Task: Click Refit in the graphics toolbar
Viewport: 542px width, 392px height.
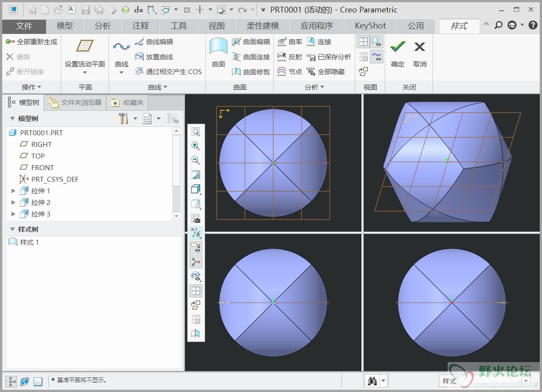Action: pos(196,132)
